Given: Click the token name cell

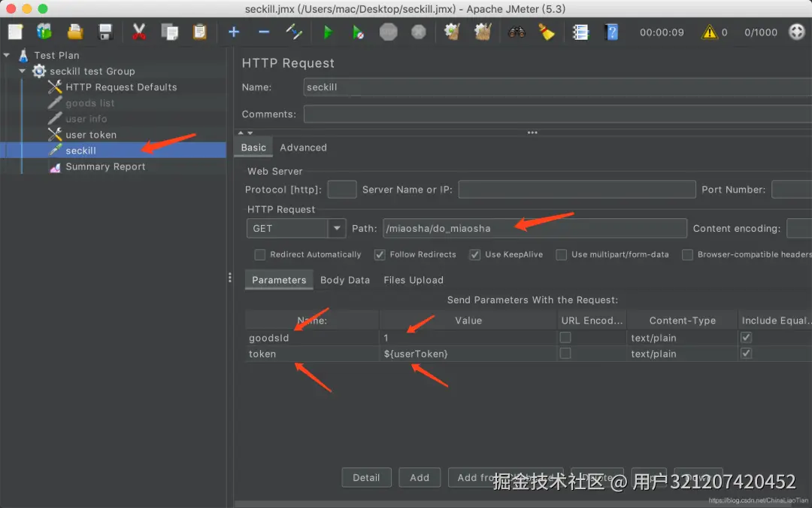Looking at the screenshot, I should coord(312,354).
